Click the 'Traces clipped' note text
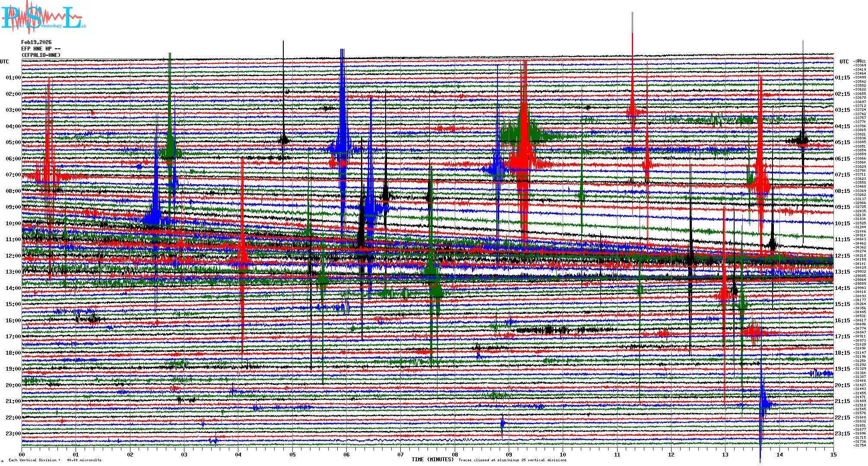The width and height of the screenshot is (868, 466). 512,460
